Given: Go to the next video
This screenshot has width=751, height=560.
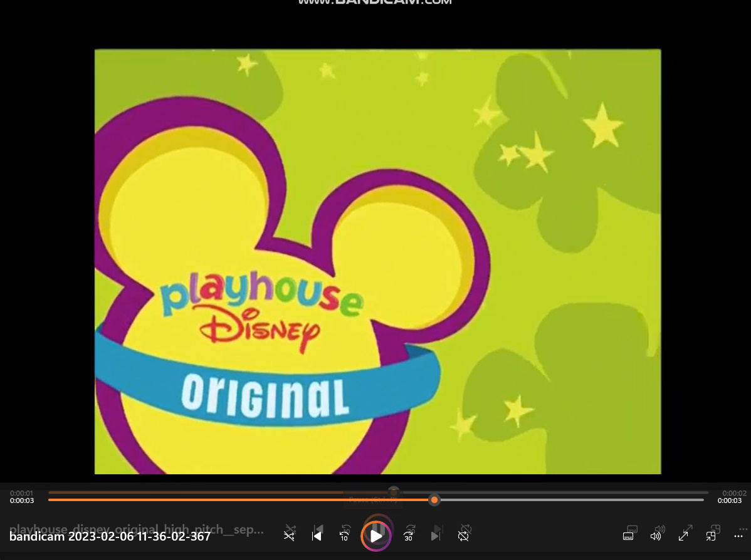Looking at the screenshot, I should point(436,536).
